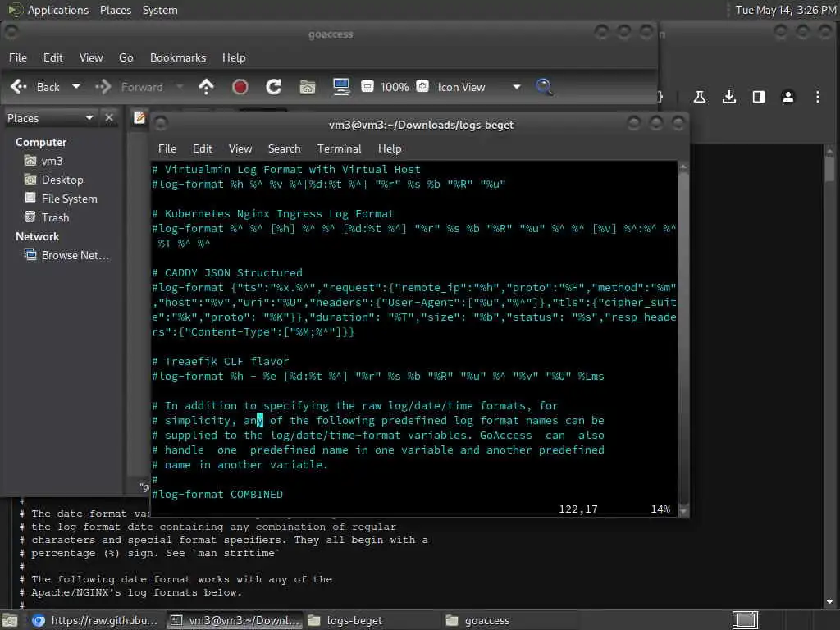
Task: Click the Computer heading in Places sidebar
Action: click(x=41, y=142)
